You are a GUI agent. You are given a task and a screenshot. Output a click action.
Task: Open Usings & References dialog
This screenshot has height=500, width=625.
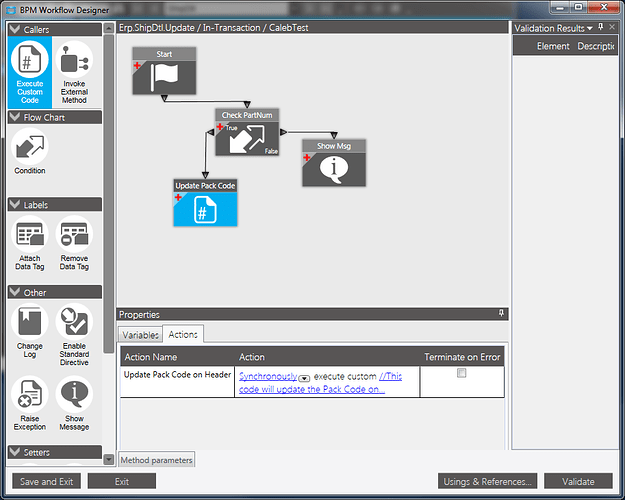pyautogui.click(x=487, y=481)
